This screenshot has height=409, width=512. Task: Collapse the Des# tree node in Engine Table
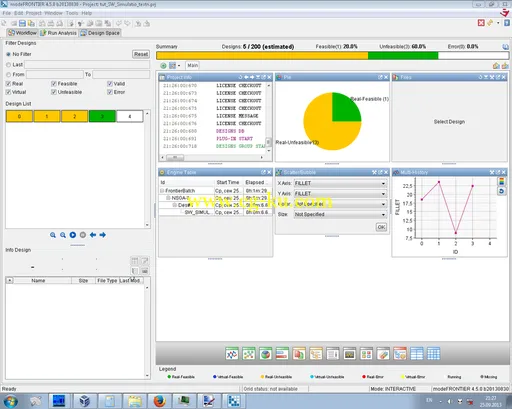175,205
